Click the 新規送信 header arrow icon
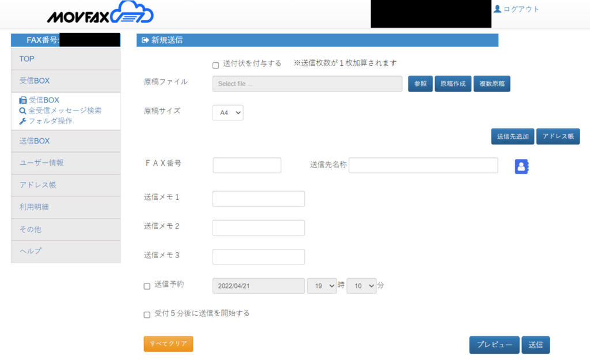The height and width of the screenshot is (364, 590). coord(145,40)
